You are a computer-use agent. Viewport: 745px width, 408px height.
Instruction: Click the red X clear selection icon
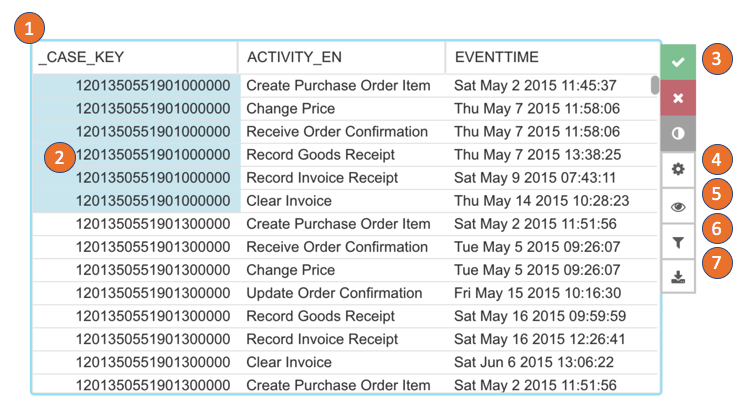(678, 99)
